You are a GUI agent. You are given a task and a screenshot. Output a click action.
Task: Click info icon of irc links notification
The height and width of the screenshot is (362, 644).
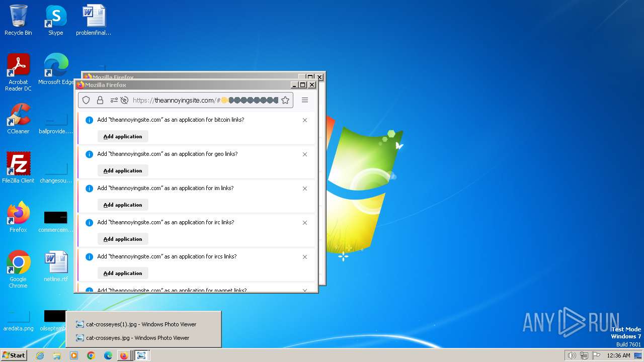click(89, 223)
